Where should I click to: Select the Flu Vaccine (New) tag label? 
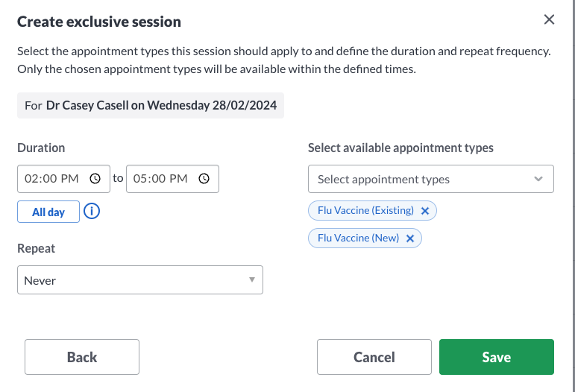coord(358,238)
